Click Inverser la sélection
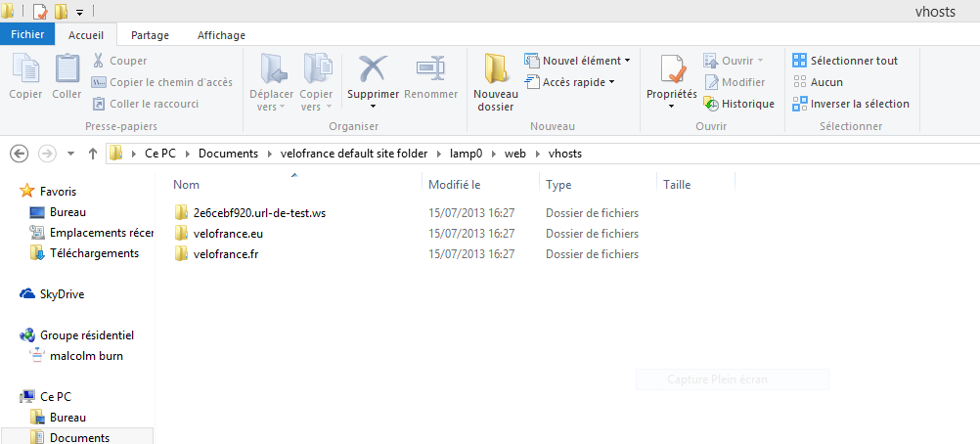Viewport: 980px width, 444px height. [x=851, y=104]
